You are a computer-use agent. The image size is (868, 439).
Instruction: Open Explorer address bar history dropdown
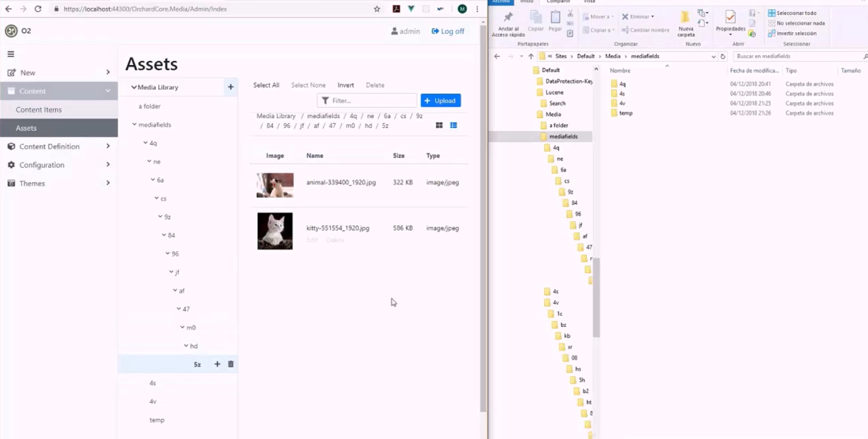click(713, 56)
